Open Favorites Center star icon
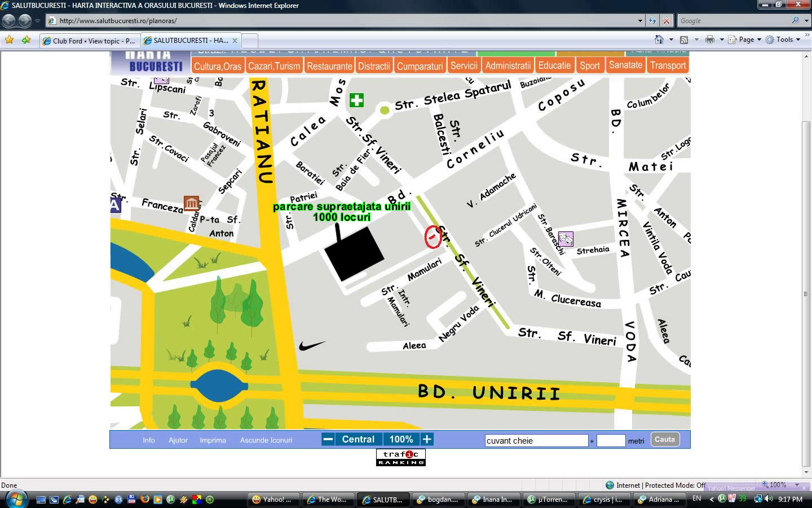Viewport: 812px width, 508px height. 10,40
